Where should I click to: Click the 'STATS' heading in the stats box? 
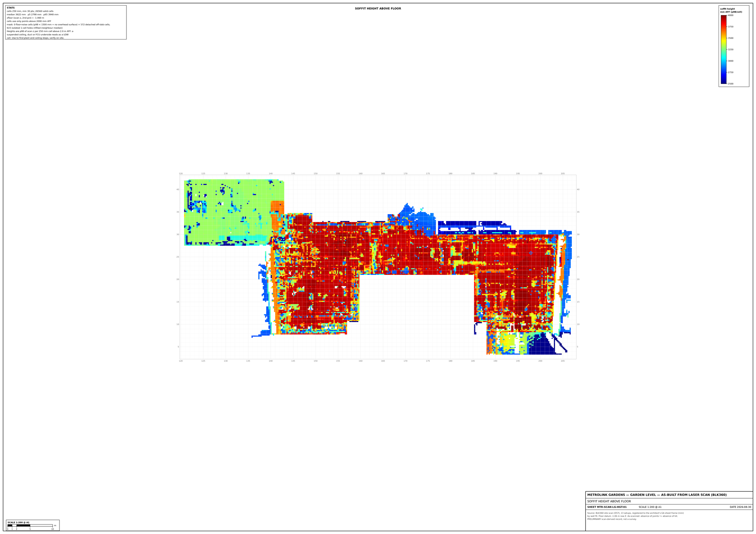[11, 8]
